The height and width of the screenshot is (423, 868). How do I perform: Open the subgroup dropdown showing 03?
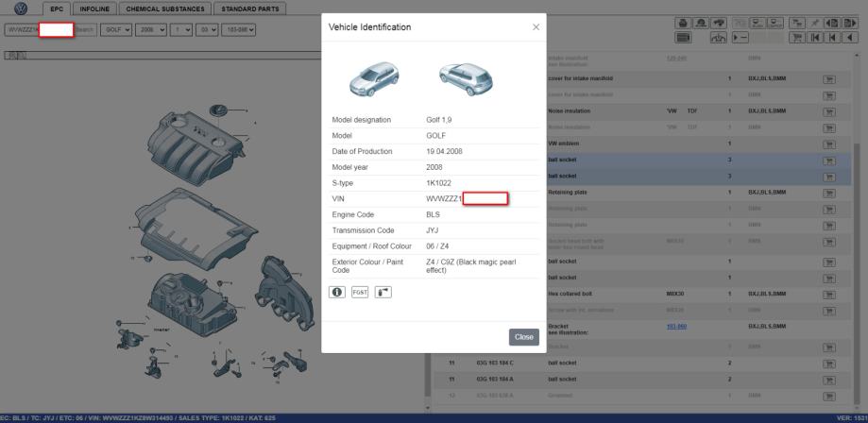tap(208, 30)
